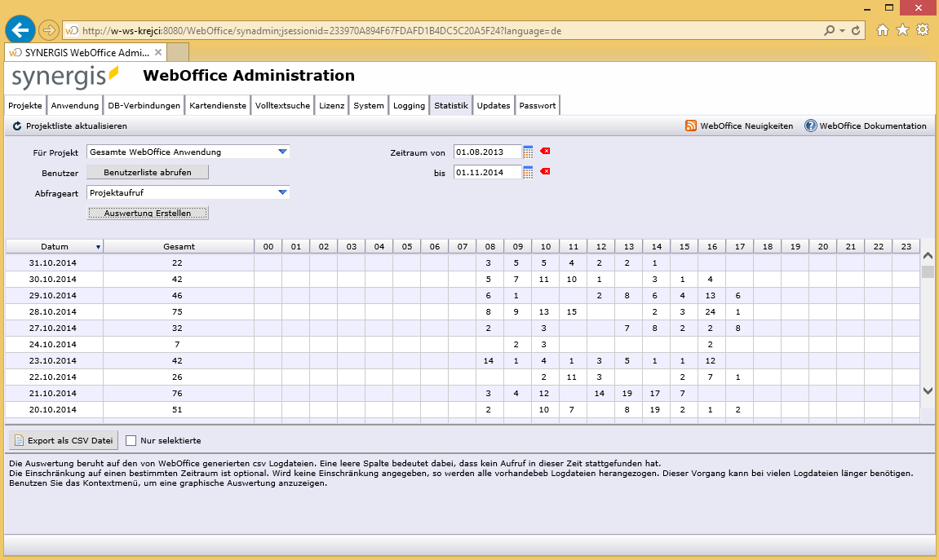Clear the Zeitraum von date with red icon
The width and height of the screenshot is (939, 560).
coord(545,152)
